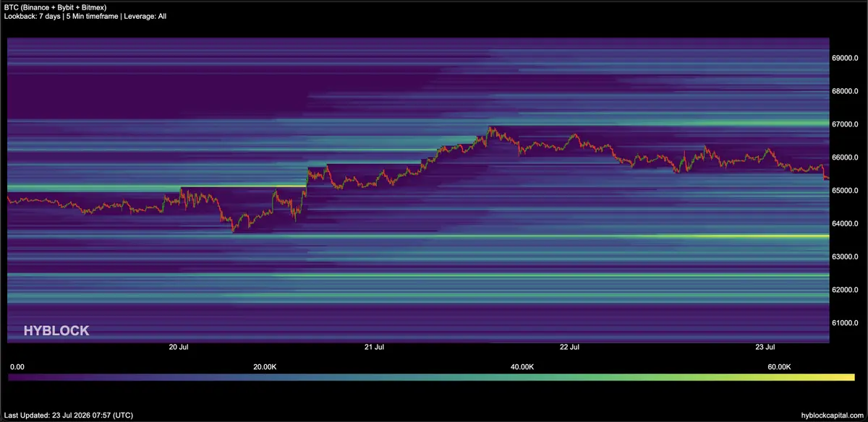
Task: Click the 23 Jul date label
Action: [x=765, y=348]
